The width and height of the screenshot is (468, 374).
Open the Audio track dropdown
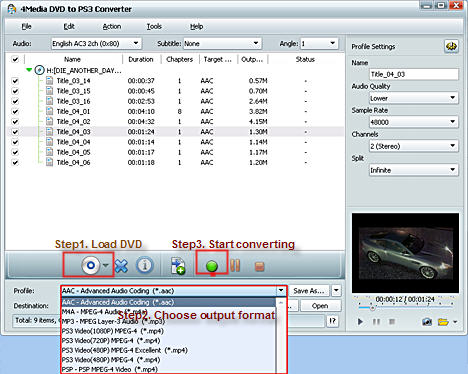tap(96, 43)
